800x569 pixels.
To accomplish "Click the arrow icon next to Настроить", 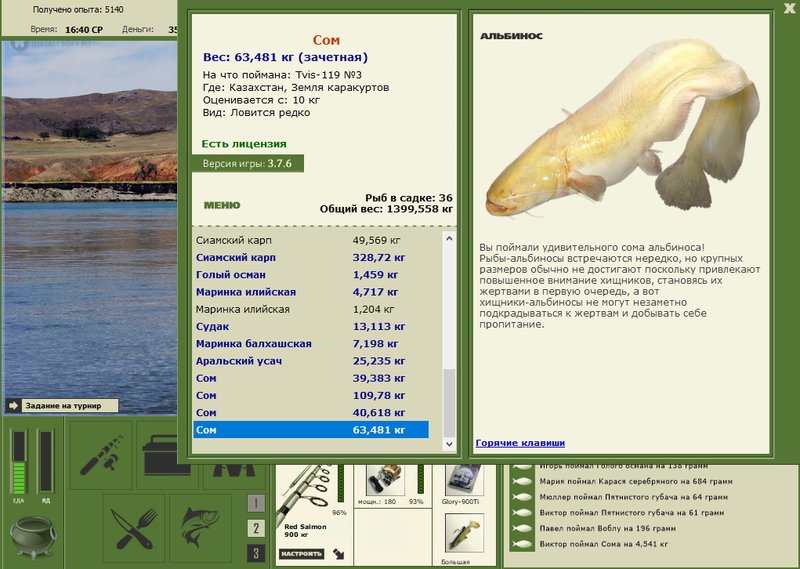I will coord(338,554).
